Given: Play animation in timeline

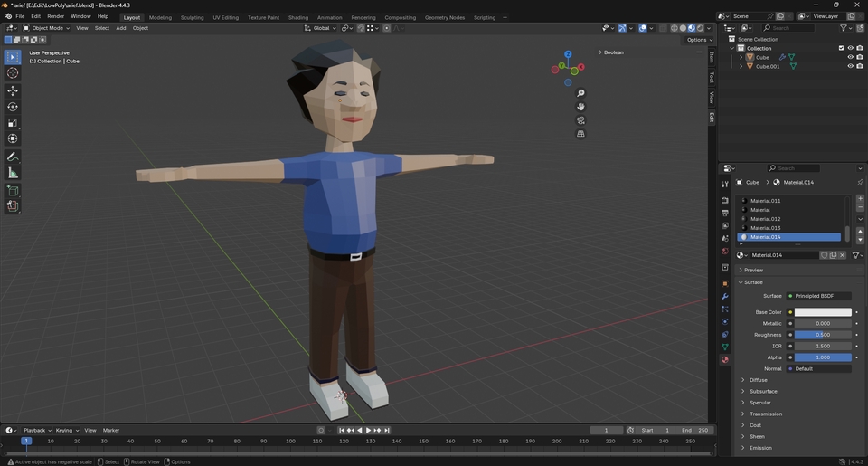Looking at the screenshot, I should pos(368,431).
